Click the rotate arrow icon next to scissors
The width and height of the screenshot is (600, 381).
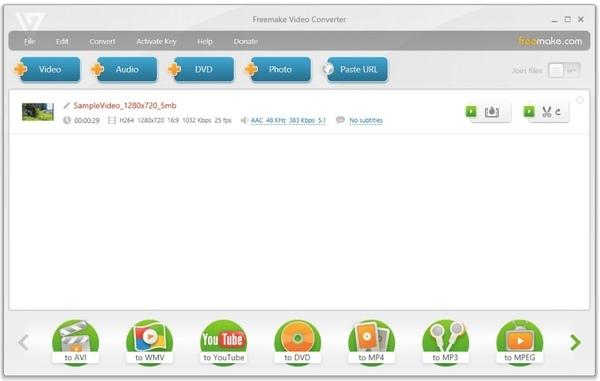pyautogui.click(x=558, y=112)
